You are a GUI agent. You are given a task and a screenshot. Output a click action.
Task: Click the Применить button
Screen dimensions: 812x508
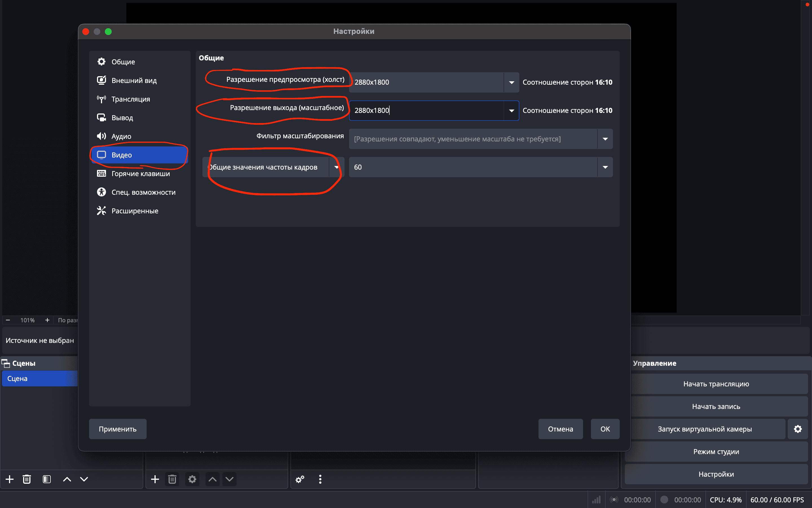click(118, 429)
